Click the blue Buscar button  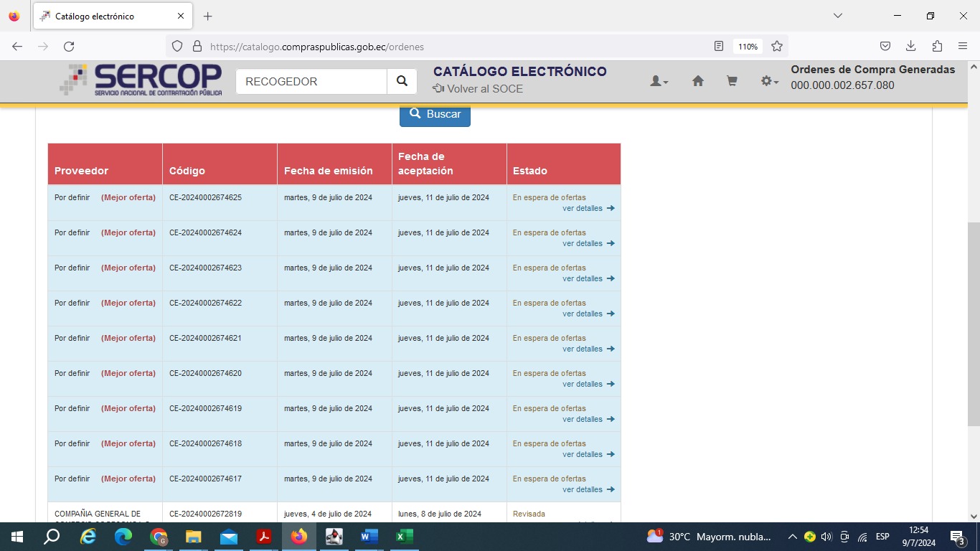pyautogui.click(x=435, y=114)
